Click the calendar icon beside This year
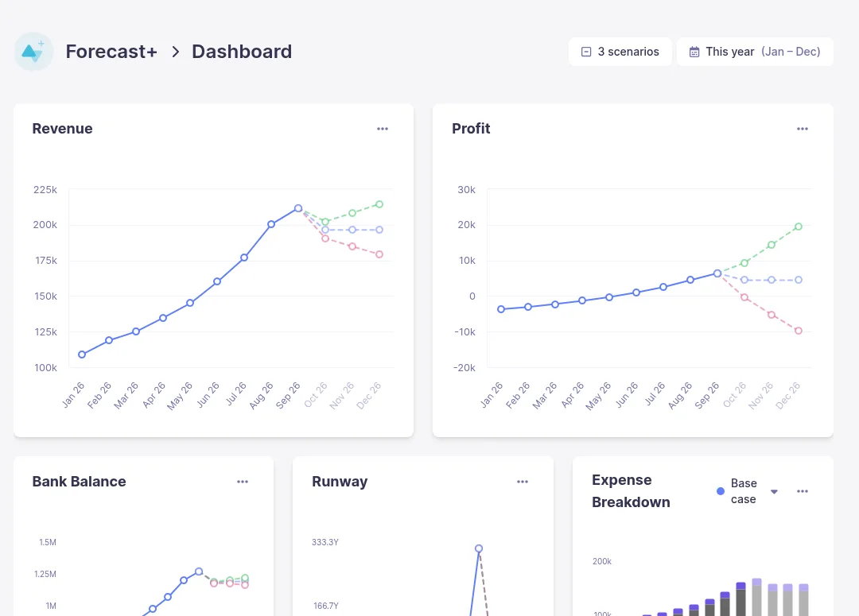 coord(694,52)
